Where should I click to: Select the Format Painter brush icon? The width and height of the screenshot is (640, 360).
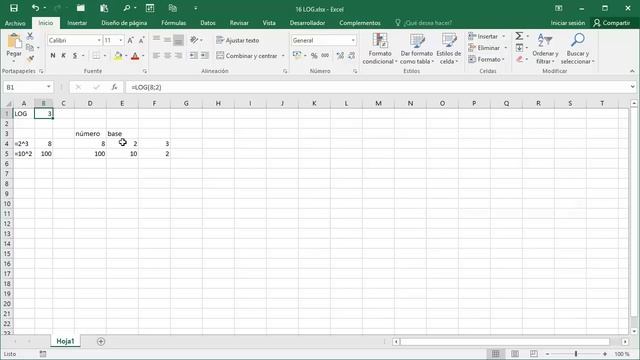pos(30,59)
